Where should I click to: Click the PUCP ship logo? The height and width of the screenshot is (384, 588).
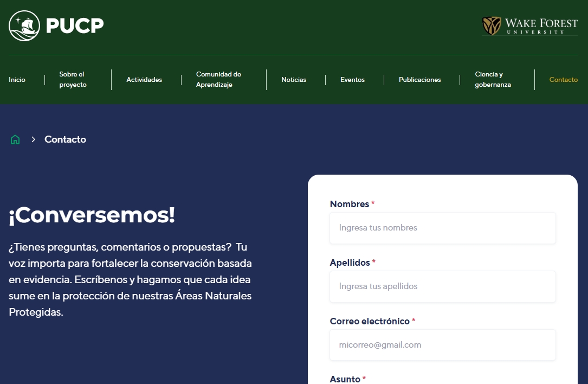click(24, 24)
